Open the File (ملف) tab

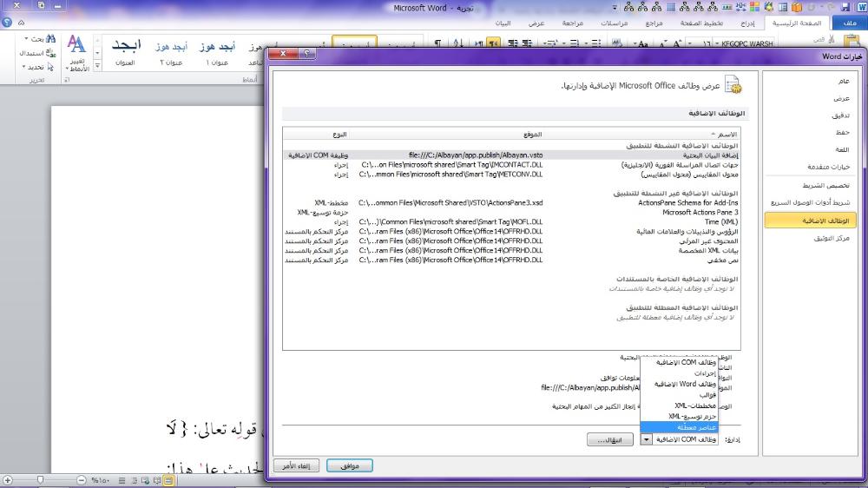(x=850, y=23)
